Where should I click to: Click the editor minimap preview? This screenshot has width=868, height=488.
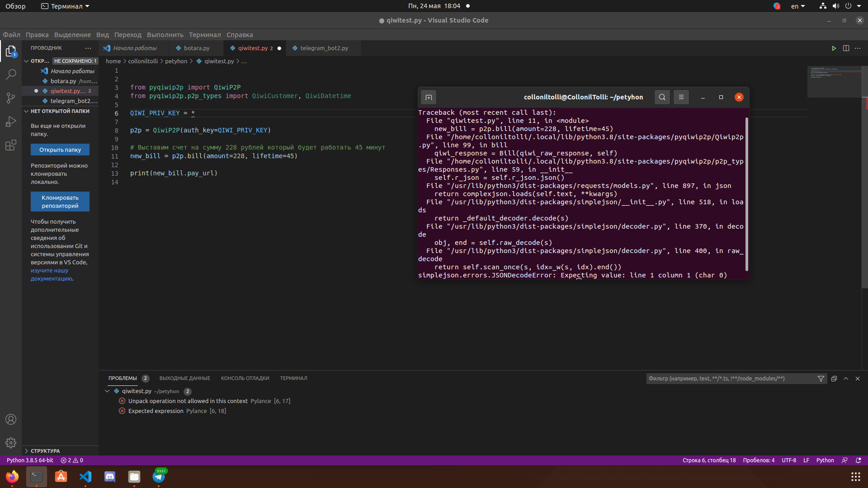(835, 81)
